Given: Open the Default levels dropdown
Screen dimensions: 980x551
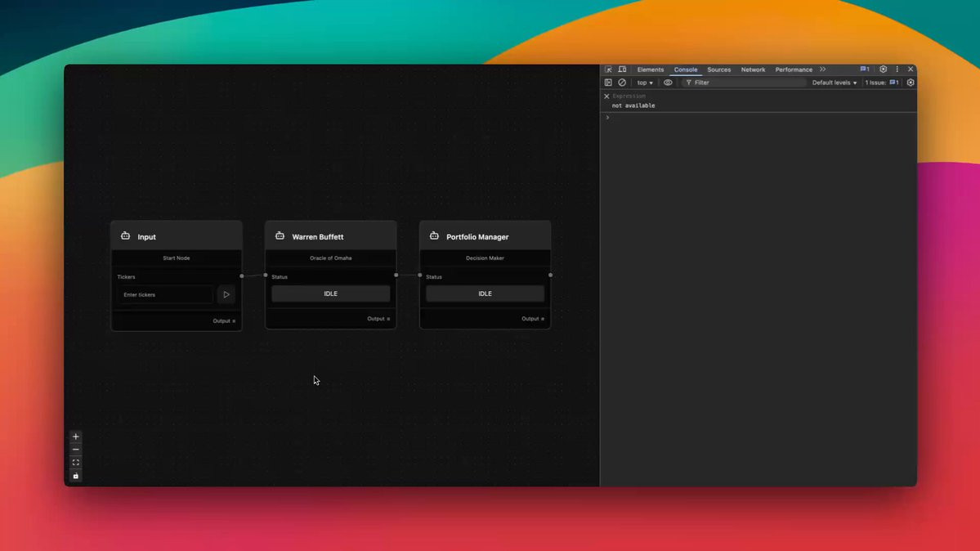Looking at the screenshot, I should click(x=835, y=83).
